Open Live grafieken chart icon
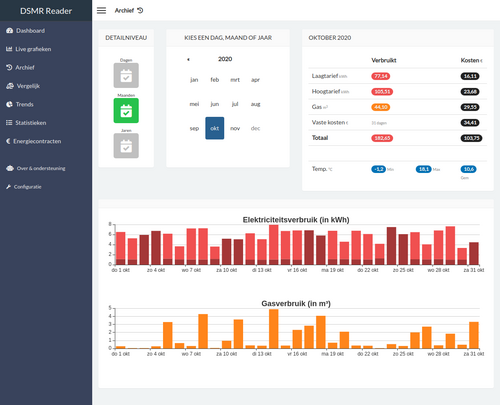The width and height of the screenshot is (500, 405). [x=9, y=49]
